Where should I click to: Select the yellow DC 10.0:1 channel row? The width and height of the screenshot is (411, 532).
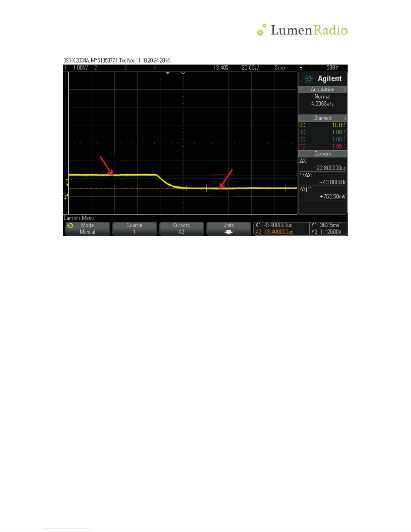(322, 125)
